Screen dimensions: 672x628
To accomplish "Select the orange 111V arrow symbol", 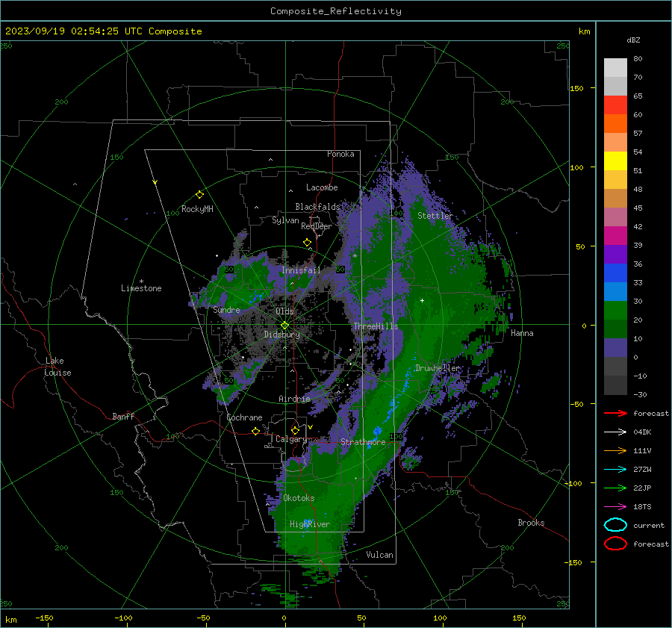I will pyautogui.click(x=615, y=450).
